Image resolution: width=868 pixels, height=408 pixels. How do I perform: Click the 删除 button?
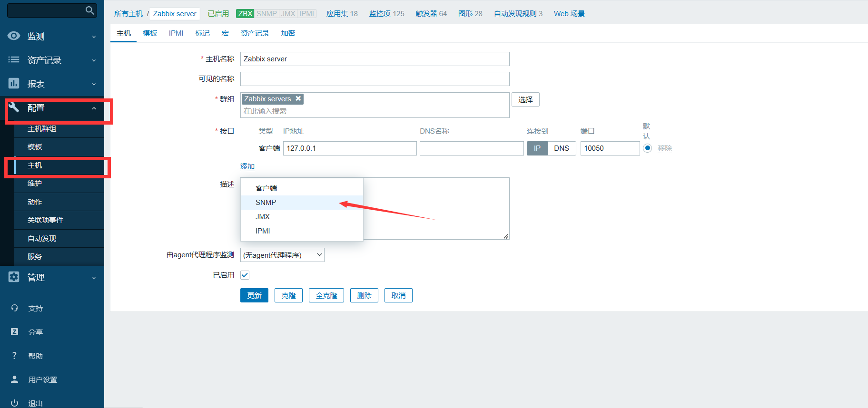click(x=364, y=295)
